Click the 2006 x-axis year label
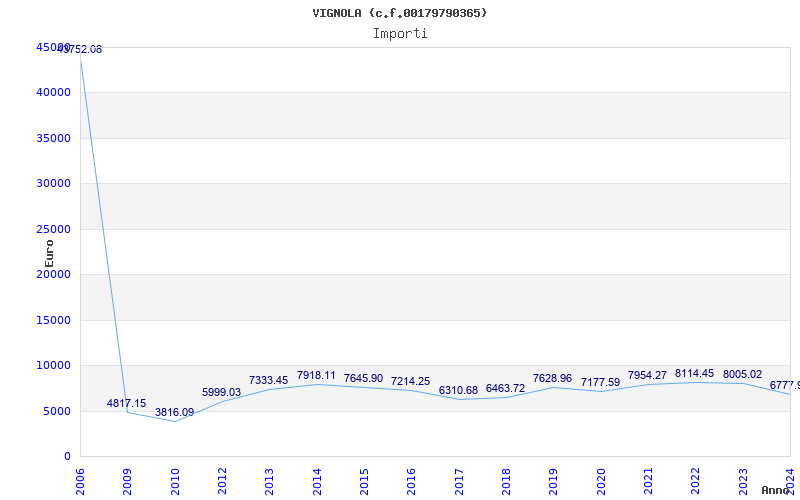Image resolution: width=800 pixels, height=500 pixels. [80, 482]
